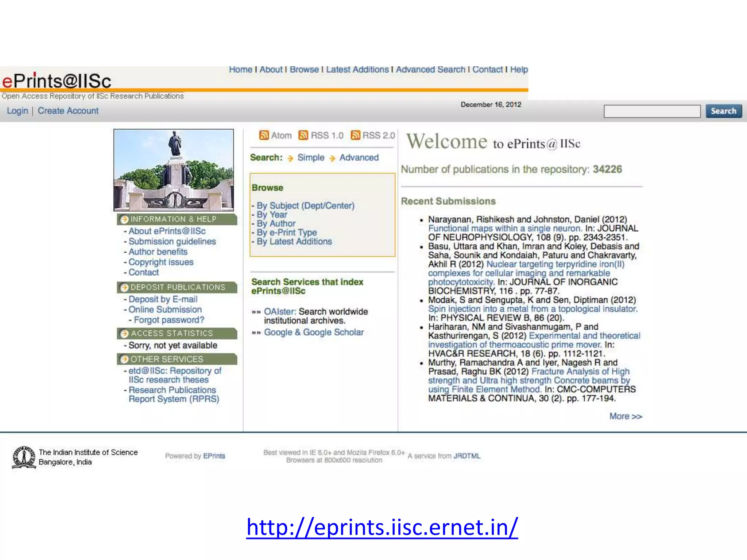The image size is (747, 560).
Task: Browse By Subject (Dept/Center)
Action: pos(305,206)
